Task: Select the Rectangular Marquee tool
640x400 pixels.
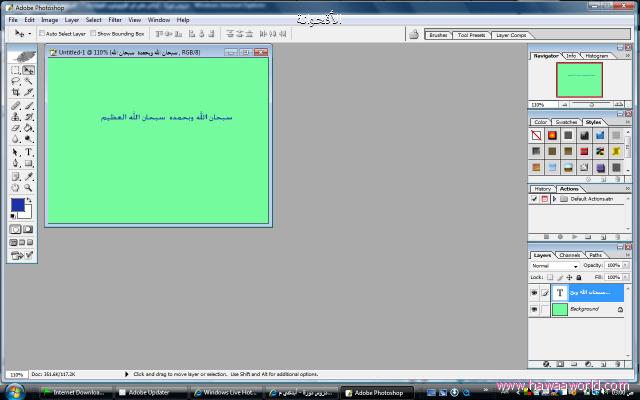Action: [x=16, y=70]
